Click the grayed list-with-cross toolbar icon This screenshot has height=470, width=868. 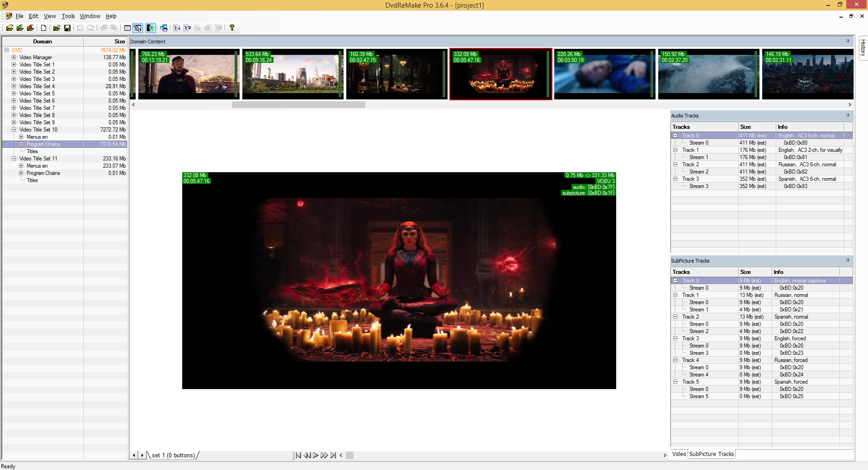[x=218, y=28]
